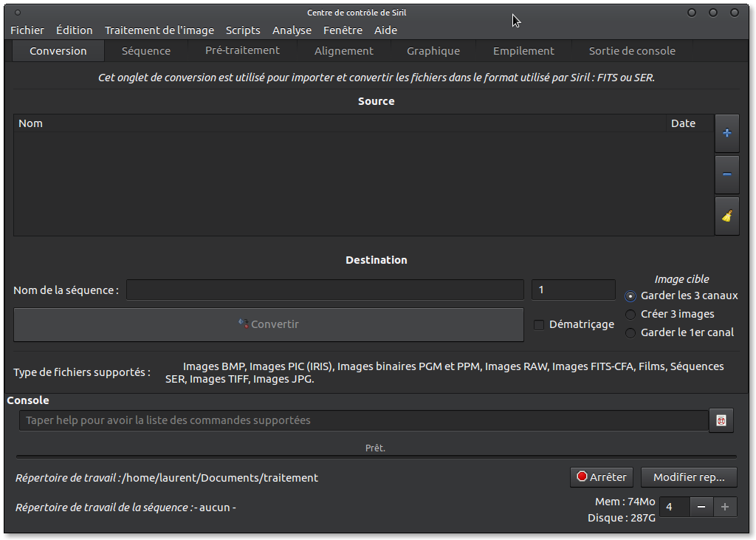756x540 pixels.
Task: Switch to the Pré-traitement tab
Action: tap(242, 50)
